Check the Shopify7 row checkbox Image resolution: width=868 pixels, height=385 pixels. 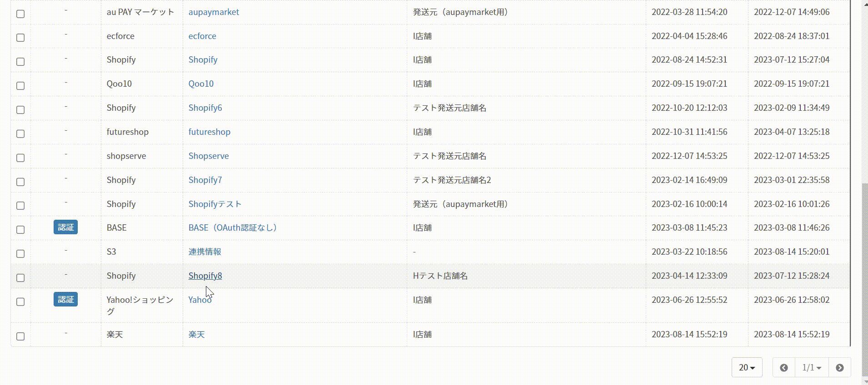[x=20, y=182]
